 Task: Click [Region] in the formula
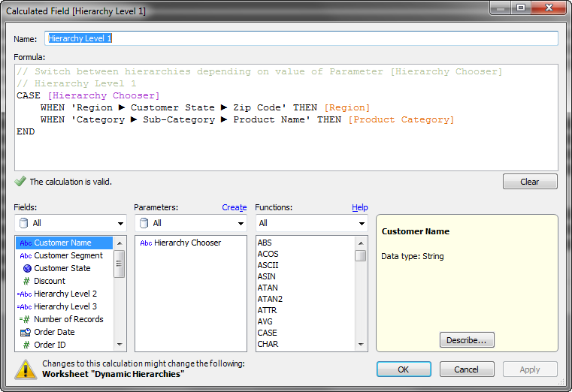347,108
